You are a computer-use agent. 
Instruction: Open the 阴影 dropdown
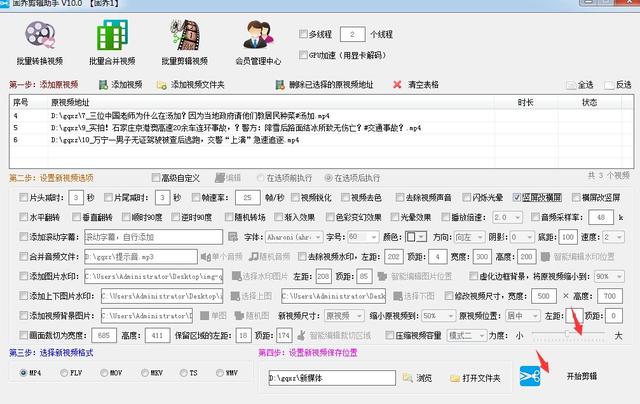pos(522,237)
